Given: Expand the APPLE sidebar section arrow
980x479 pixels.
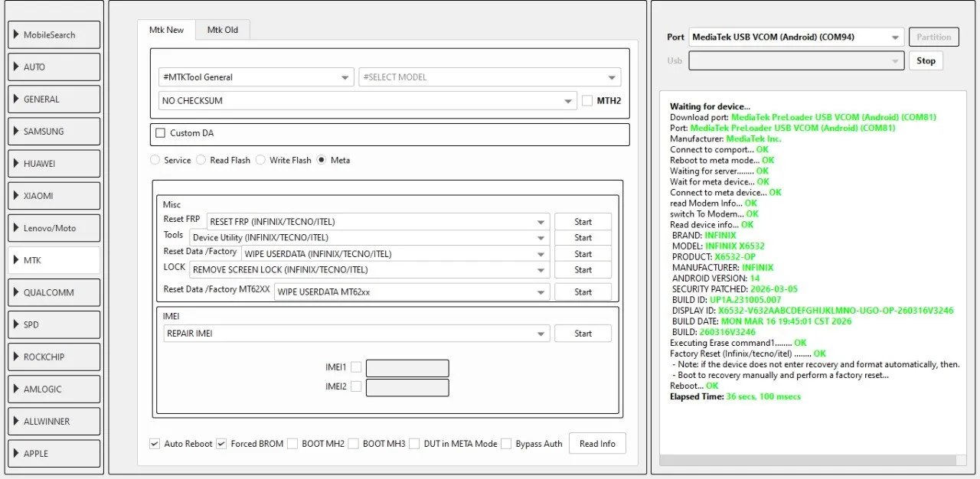Looking at the screenshot, I should tap(16, 454).
